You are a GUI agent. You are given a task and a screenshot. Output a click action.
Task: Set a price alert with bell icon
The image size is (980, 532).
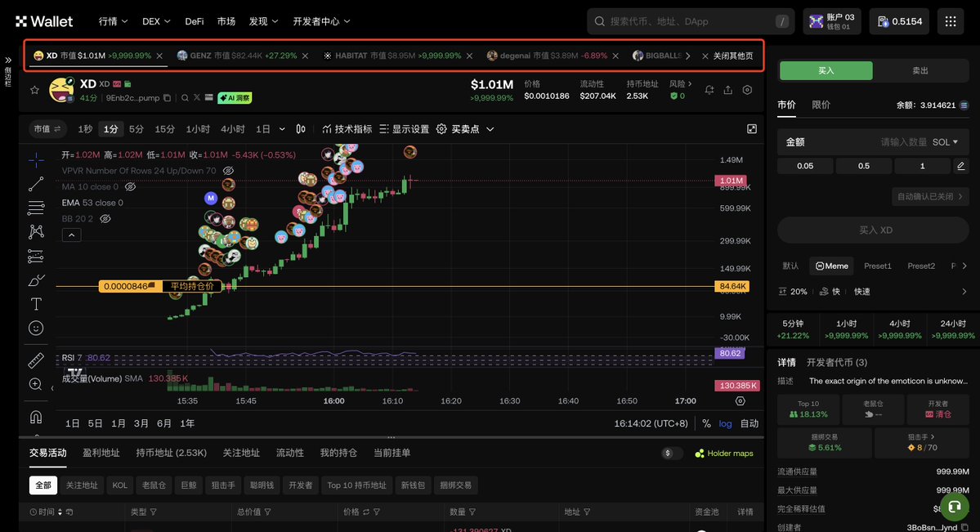tap(709, 90)
